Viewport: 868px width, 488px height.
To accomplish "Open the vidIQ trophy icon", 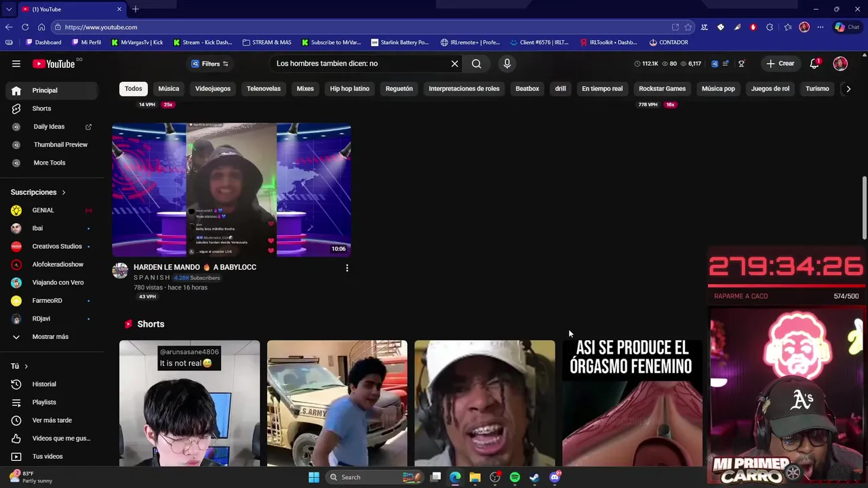I will (741, 64).
